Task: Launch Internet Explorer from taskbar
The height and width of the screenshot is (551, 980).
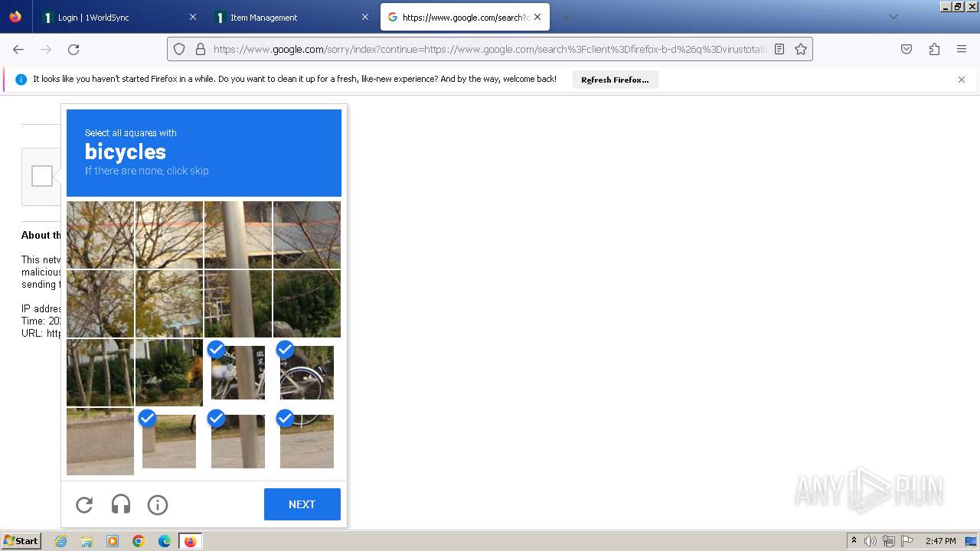Action: click(60, 541)
